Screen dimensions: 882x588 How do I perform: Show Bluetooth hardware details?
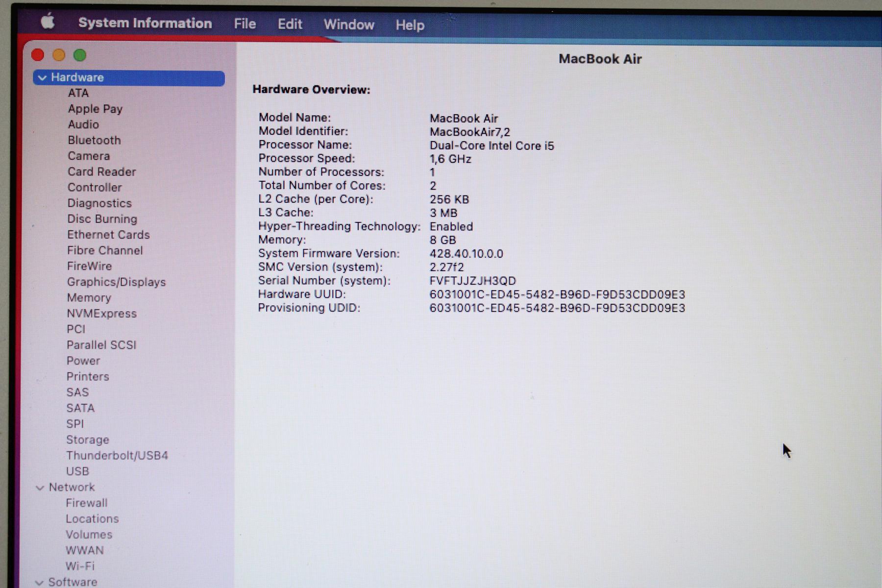pos(94,140)
